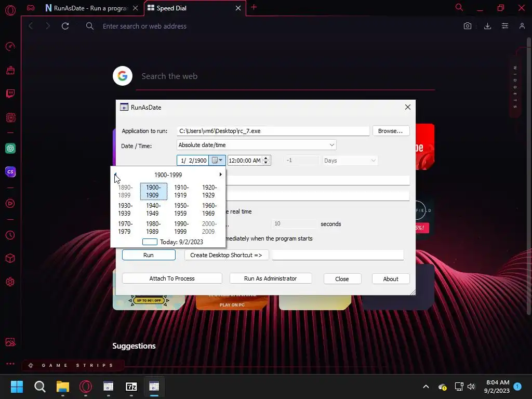Go to previous century in calendar
This screenshot has height=399, width=532.
[x=116, y=175]
